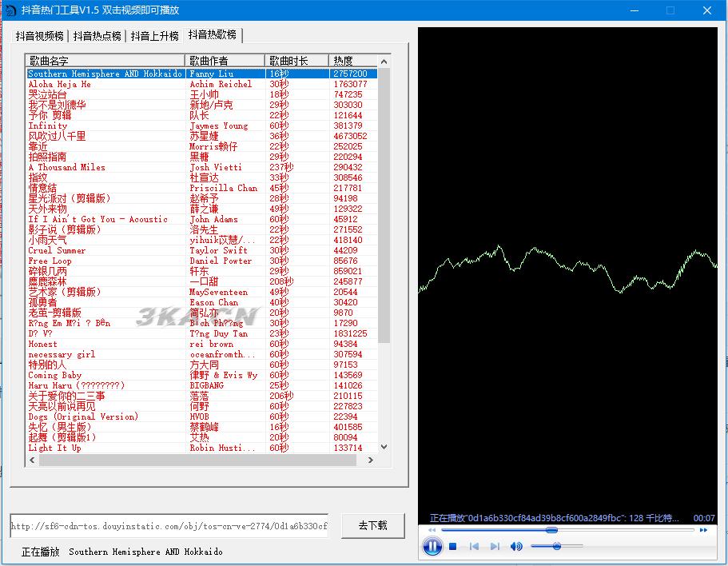Select song row Cruel Summer
Screen dimensions: 728x566
click(x=201, y=250)
